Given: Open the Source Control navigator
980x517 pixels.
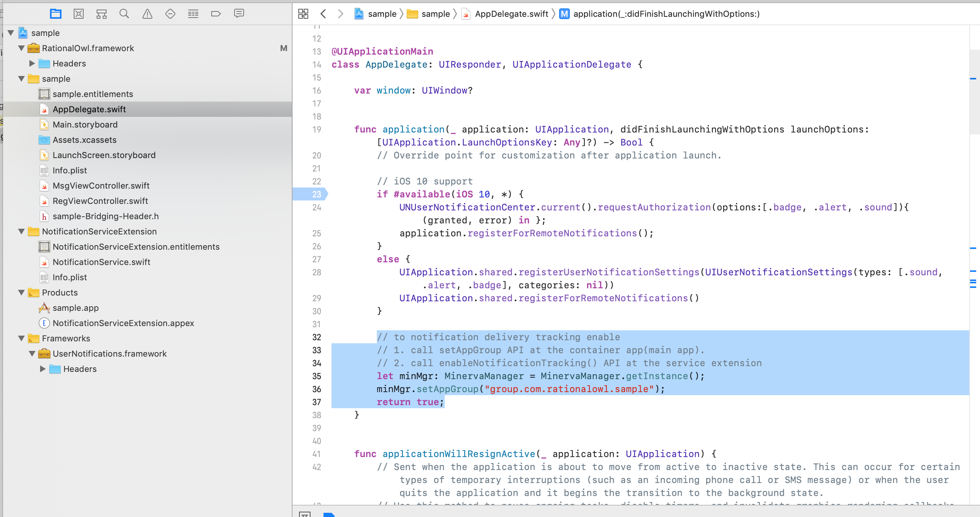Looking at the screenshot, I should pos(79,14).
